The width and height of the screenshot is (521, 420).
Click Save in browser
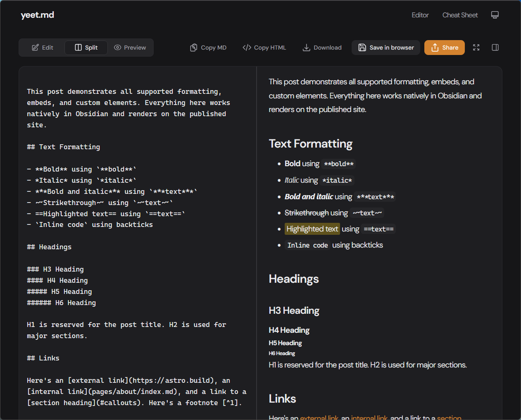pyautogui.click(x=386, y=48)
